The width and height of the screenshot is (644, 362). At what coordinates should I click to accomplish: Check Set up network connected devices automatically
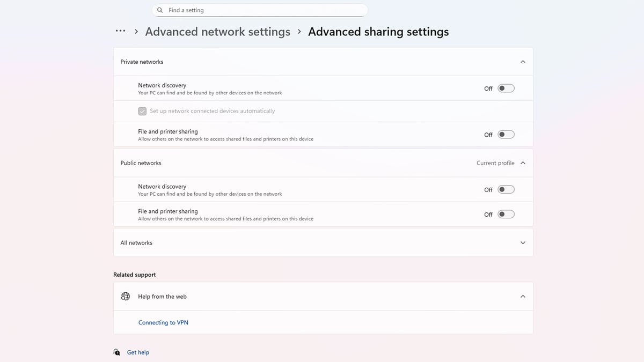click(x=142, y=112)
